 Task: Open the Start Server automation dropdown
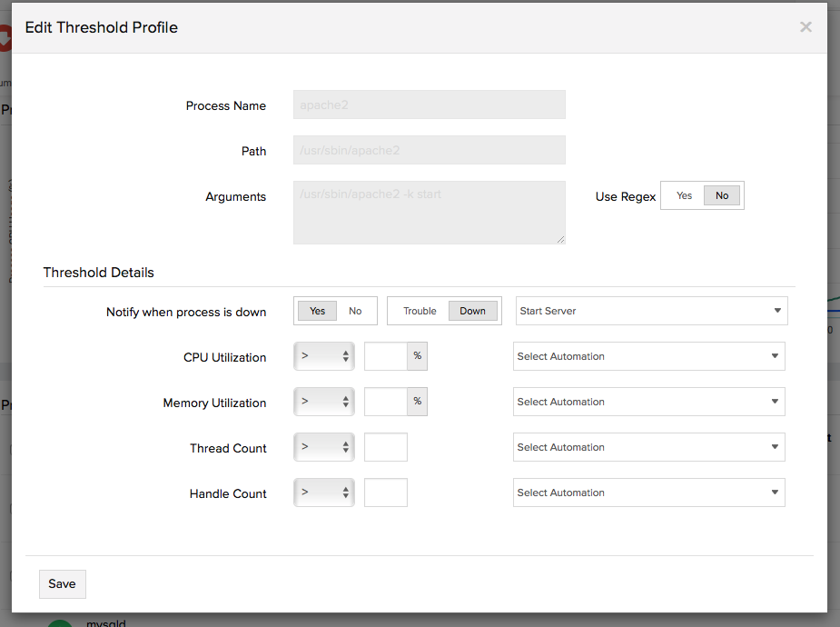point(651,311)
